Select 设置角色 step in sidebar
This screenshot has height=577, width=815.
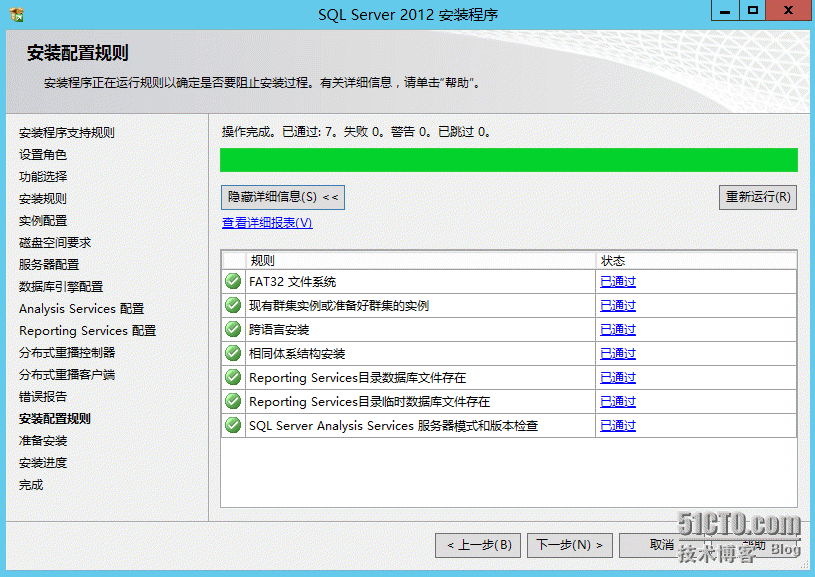43,154
